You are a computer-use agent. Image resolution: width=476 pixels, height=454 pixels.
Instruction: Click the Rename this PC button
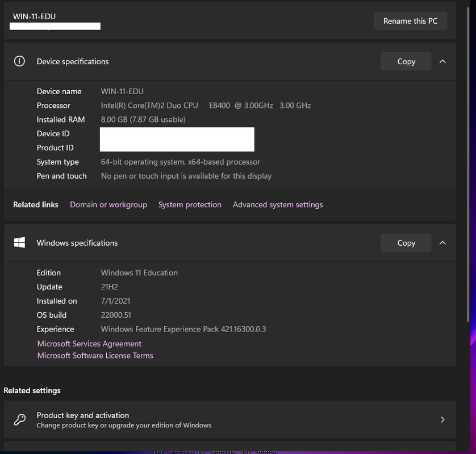410,21
